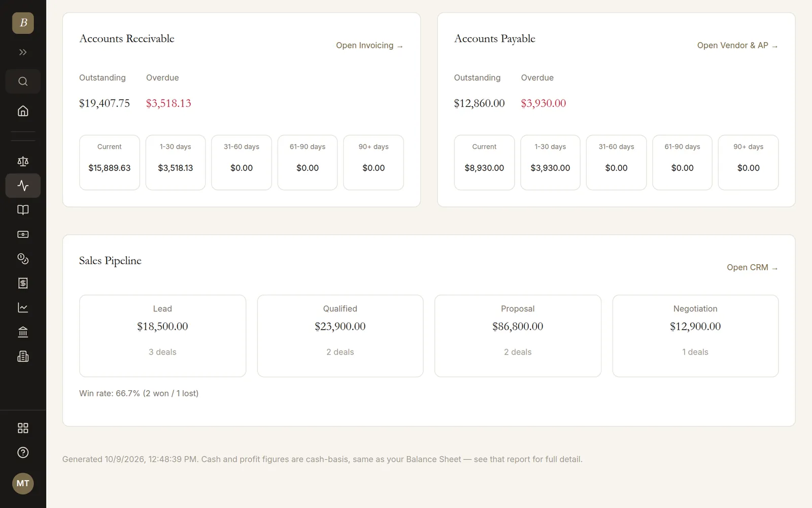Click the Win rate 66.7% text
Viewport: 812px width, 508px height.
pyautogui.click(x=139, y=394)
